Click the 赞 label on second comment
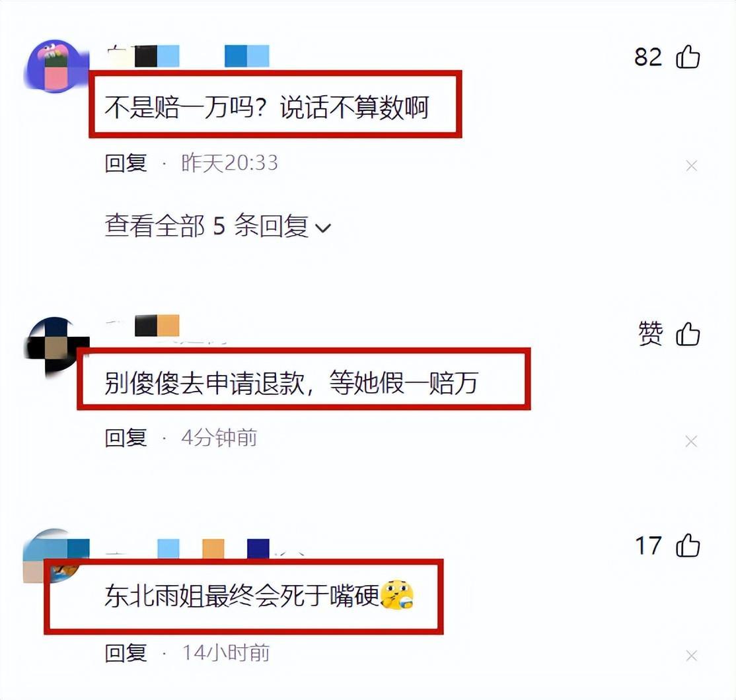Viewport: 736px width, 700px height. [x=651, y=333]
